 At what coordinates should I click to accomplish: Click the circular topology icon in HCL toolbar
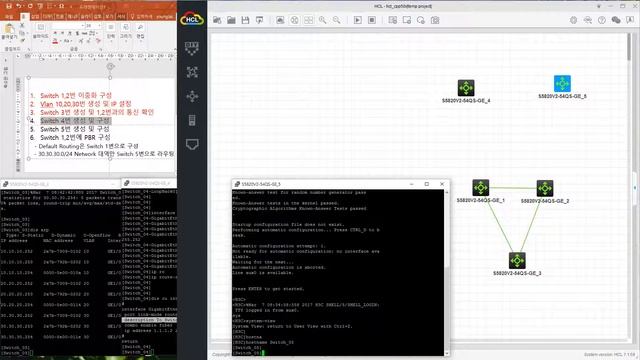pyautogui.click(x=294, y=20)
